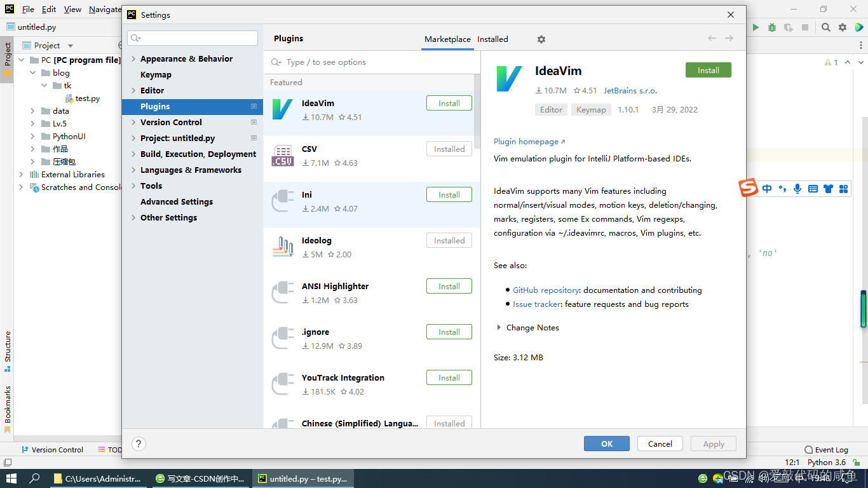Go to next highlighted error arrow

coord(861,62)
